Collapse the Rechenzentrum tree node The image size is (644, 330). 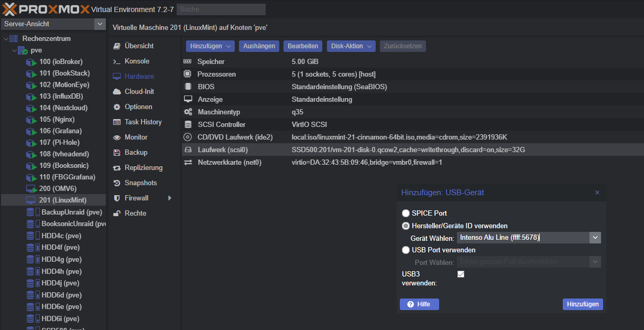tap(5, 39)
